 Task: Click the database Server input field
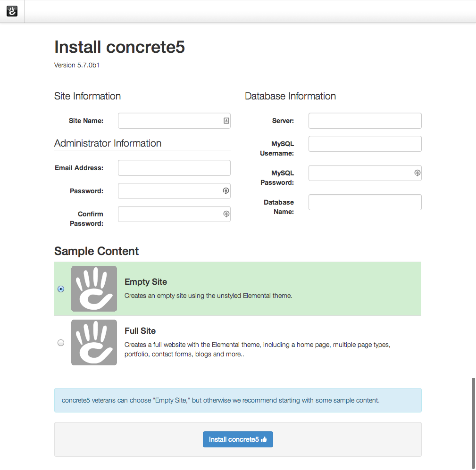pyautogui.click(x=365, y=121)
